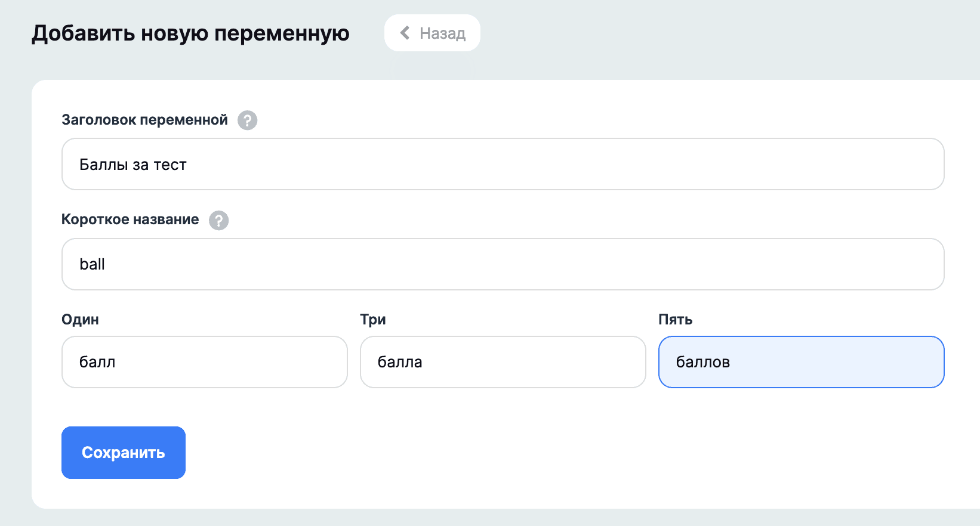This screenshot has width=980, height=526.
Task: Place cursor on the word тест
Action: pos(170,165)
